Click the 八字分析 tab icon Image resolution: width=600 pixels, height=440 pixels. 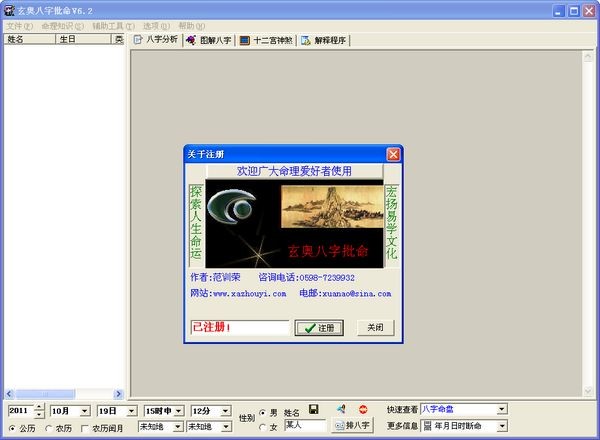138,39
